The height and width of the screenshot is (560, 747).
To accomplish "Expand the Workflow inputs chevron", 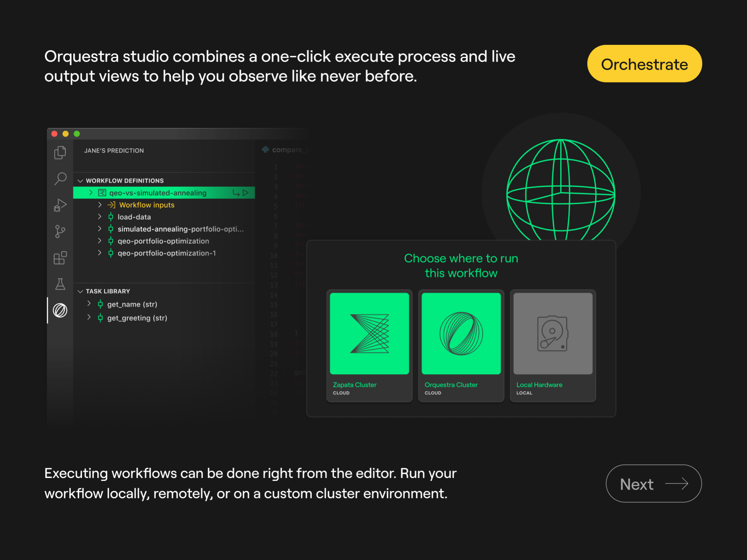I will 100,205.
